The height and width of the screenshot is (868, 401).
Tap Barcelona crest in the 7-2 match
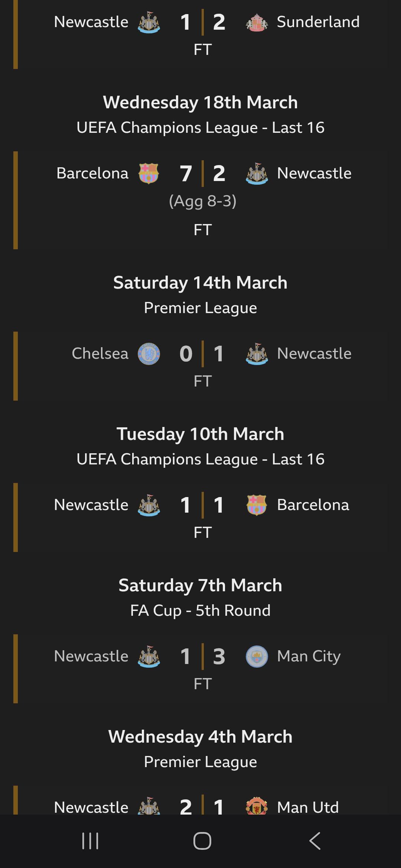[149, 174]
